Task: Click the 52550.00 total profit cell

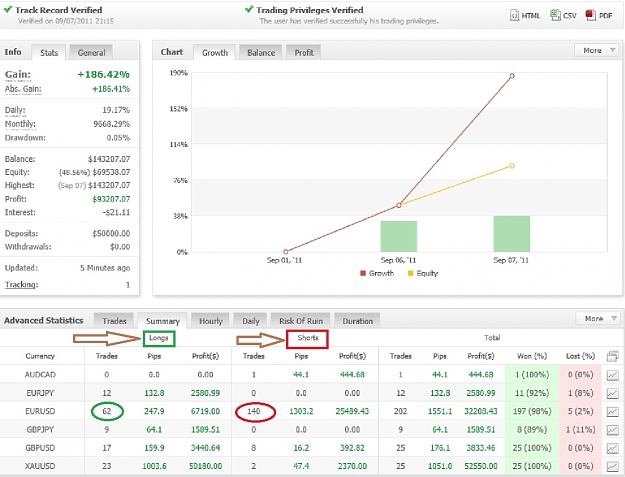Action: click(480, 466)
